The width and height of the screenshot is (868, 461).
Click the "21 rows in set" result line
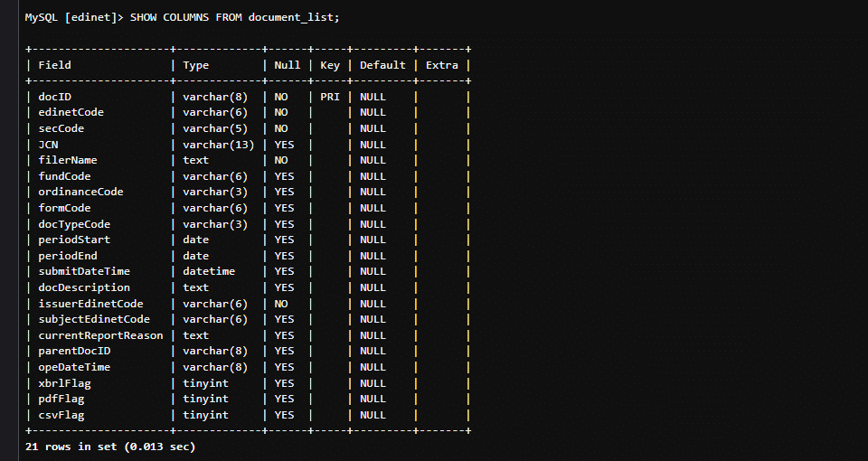coord(110,447)
